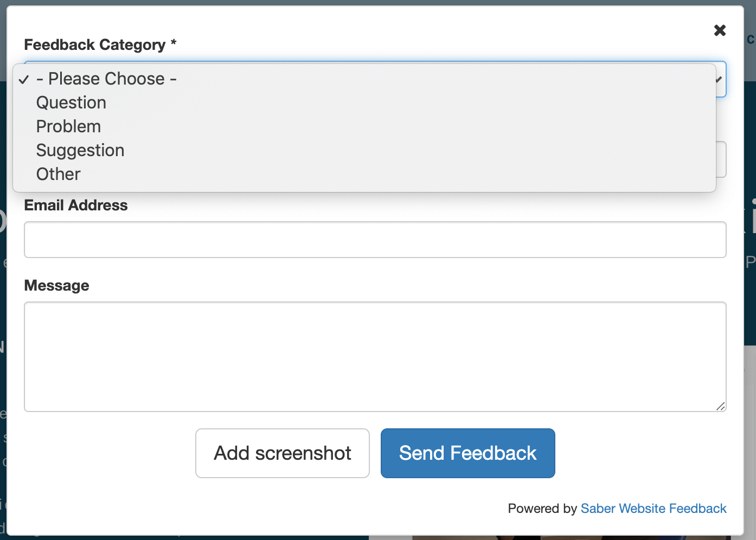
Task: Click inside the Message text area
Action: [374, 357]
